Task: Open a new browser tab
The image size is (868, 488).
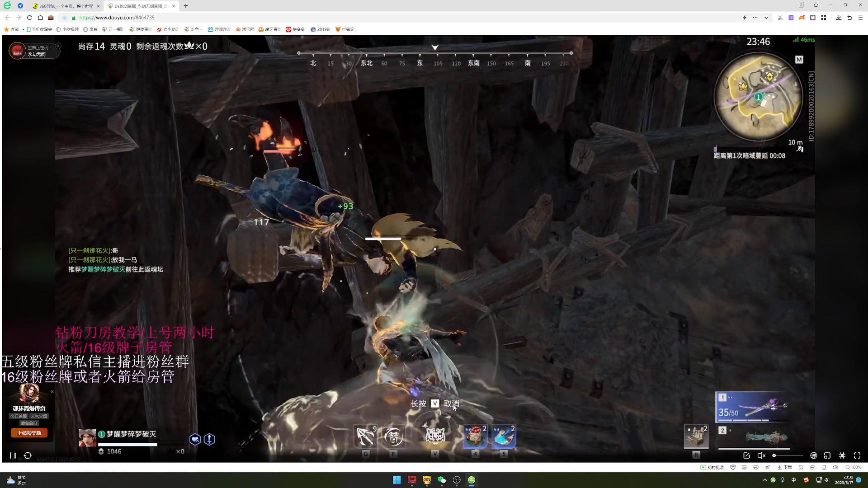Action: click(x=186, y=6)
